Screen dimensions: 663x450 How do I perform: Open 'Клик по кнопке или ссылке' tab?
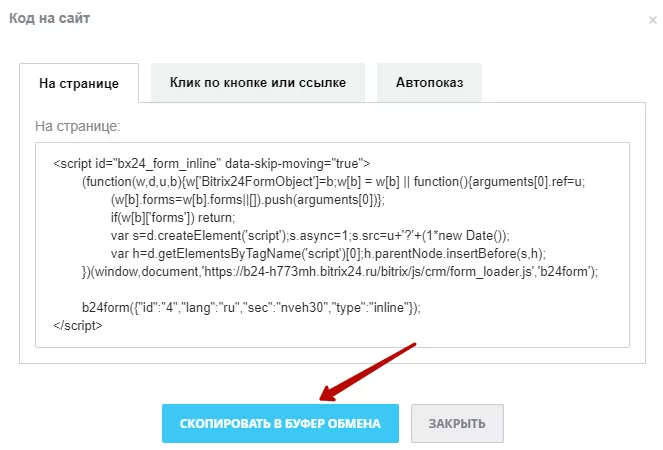258,82
